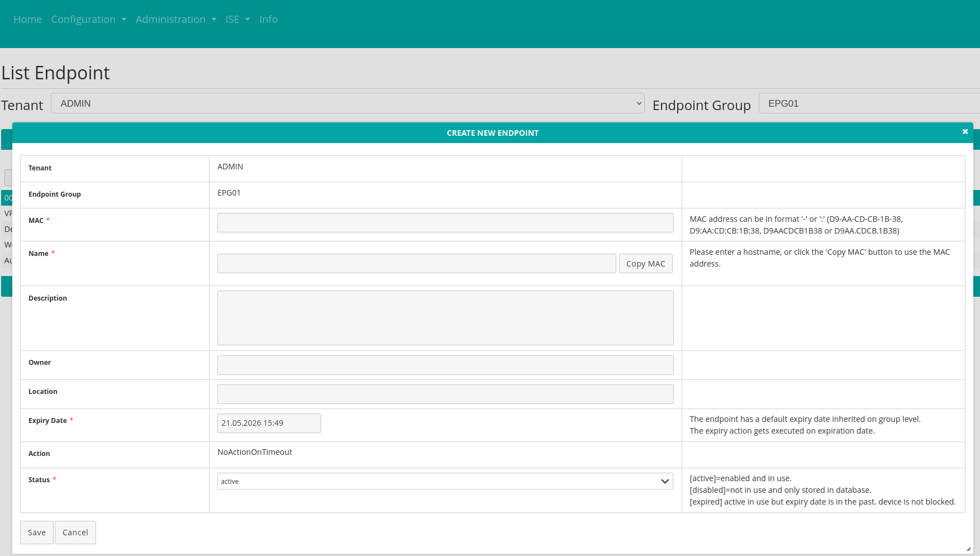980x556 pixels.
Task: Click the Expiry Date field
Action: click(x=269, y=423)
